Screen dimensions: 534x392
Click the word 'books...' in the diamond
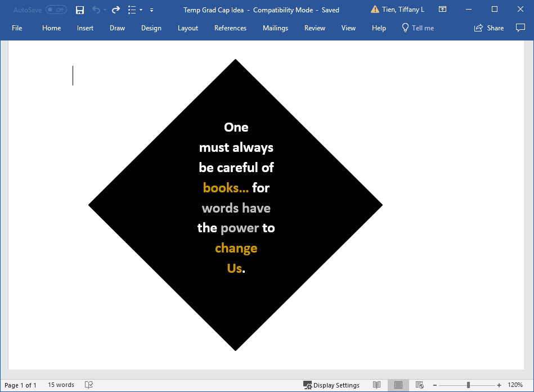pos(226,188)
